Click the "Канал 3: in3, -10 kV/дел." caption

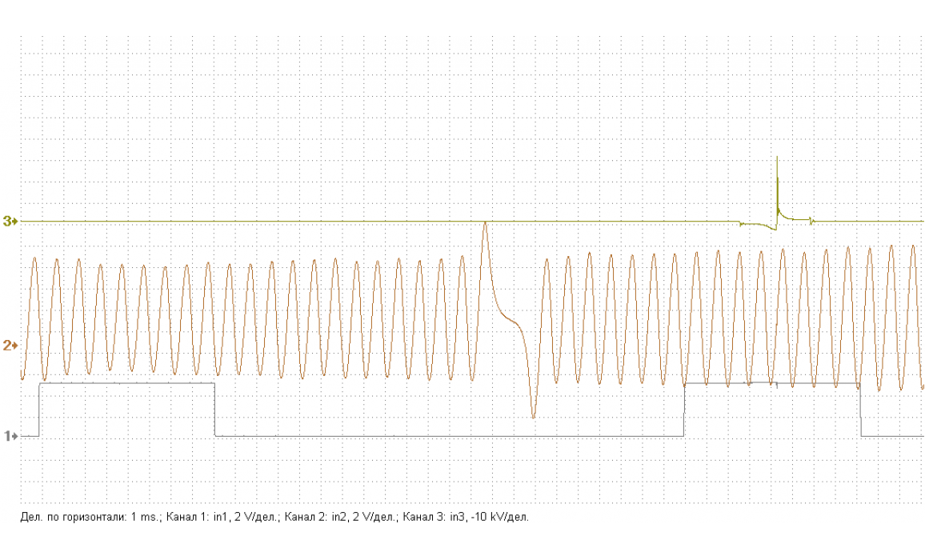pos(466,517)
